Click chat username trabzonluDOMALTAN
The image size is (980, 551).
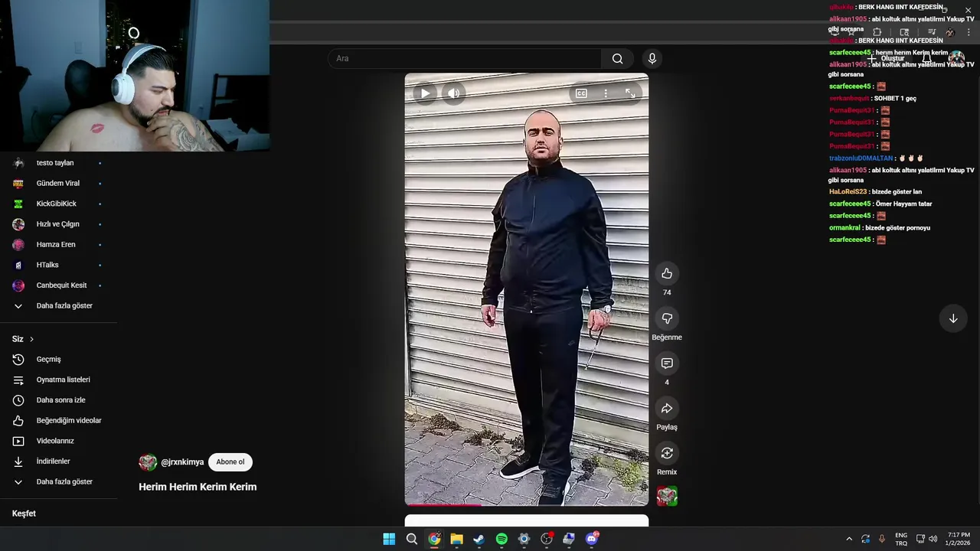click(861, 158)
